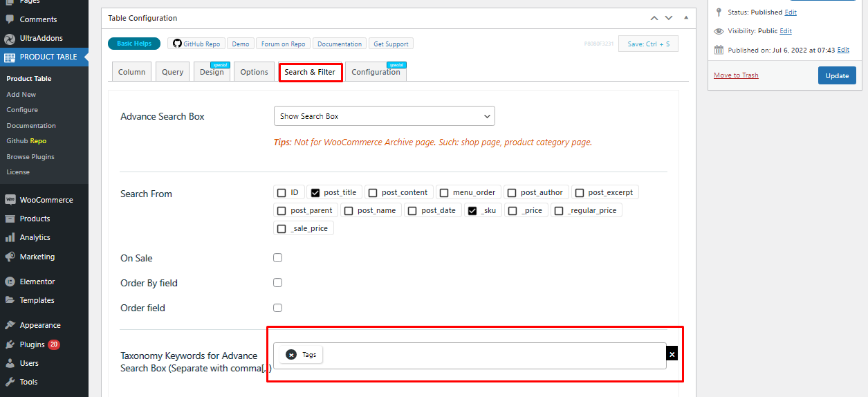Open License submenu item
This screenshot has height=397, width=868.
pyautogui.click(x=18, y=172)
